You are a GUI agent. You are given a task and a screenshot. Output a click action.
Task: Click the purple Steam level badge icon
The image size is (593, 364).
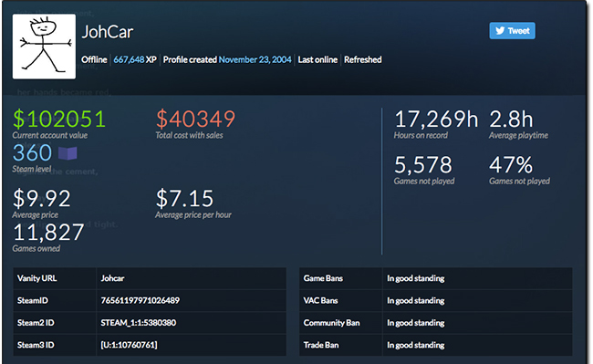pyautogui.click(x=68, y=153)
